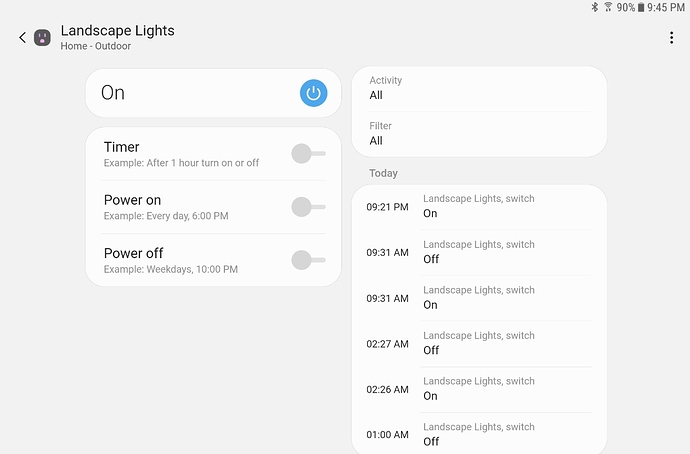This screenshot has height=454, width=690.
Task: Tap the Wi-Fi status bar icon
Action: coord(608,7)
